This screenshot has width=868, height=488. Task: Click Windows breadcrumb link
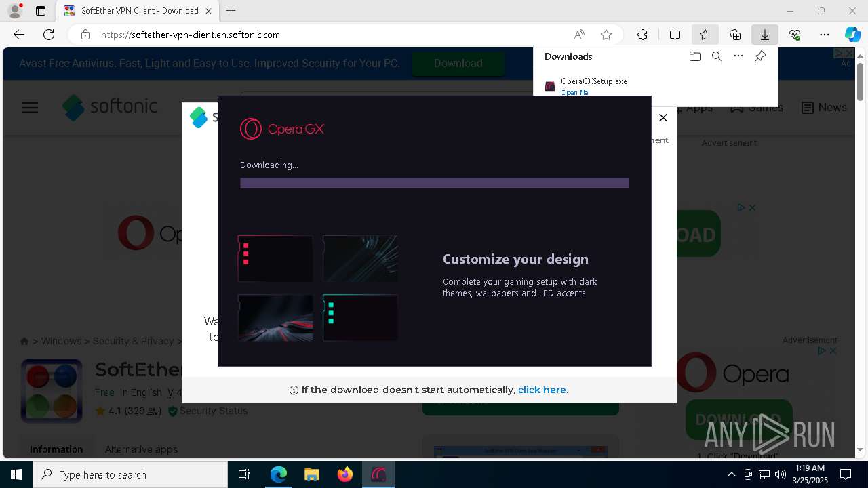(x=61, y=341)
